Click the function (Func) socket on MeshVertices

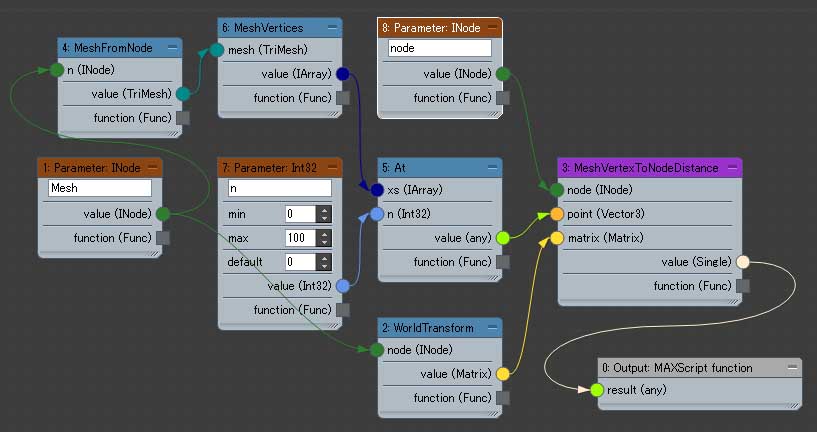343,98
